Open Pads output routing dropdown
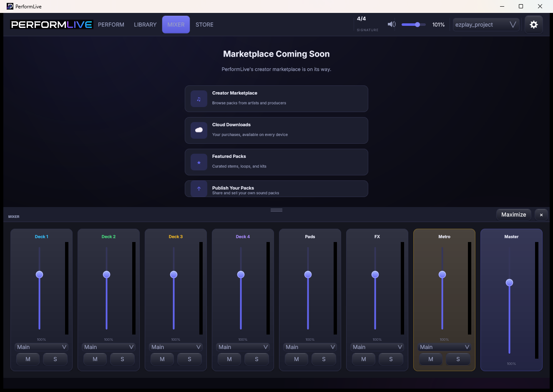Viewport: 553px width, 392px height. click(310, 347)
